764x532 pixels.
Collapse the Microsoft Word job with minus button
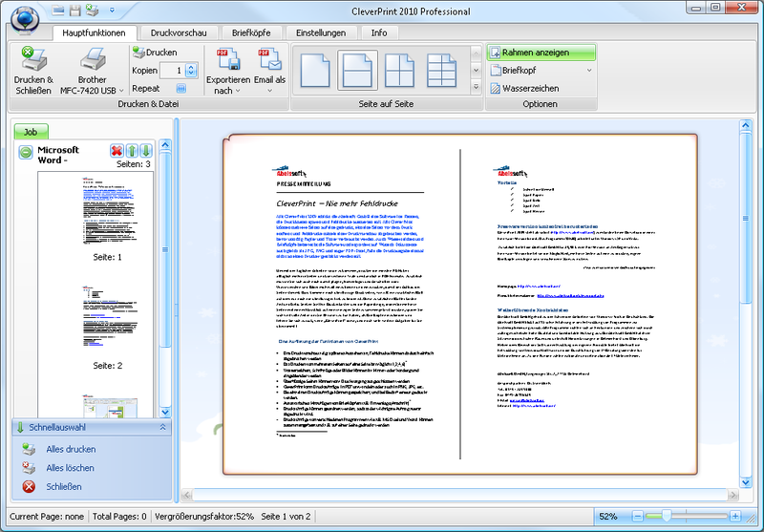(x=26, y=153)
